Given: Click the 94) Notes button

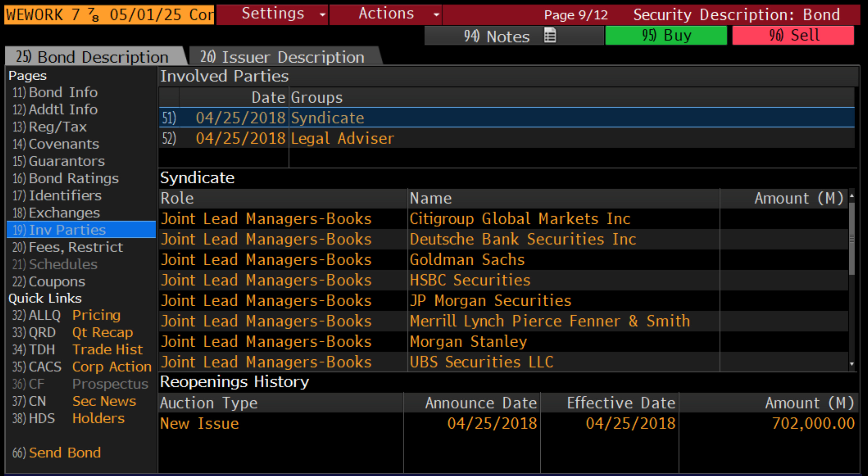Looking at the screenshot, I should click(x=514, y=35).
